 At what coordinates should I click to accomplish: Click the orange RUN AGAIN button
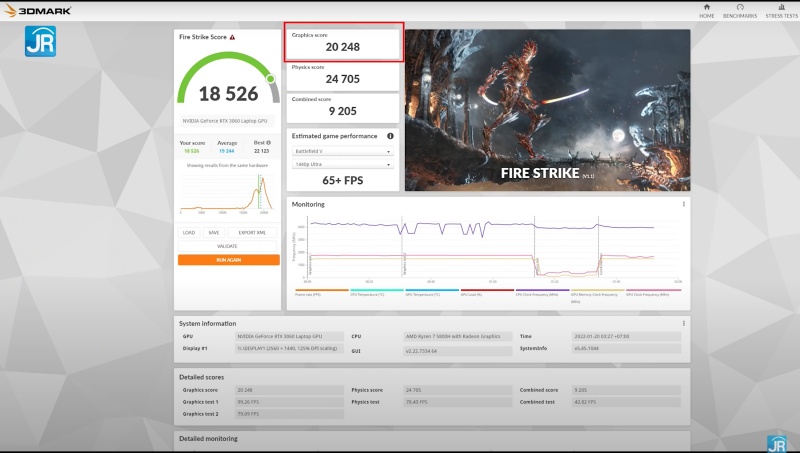click(x=229, y=260)
